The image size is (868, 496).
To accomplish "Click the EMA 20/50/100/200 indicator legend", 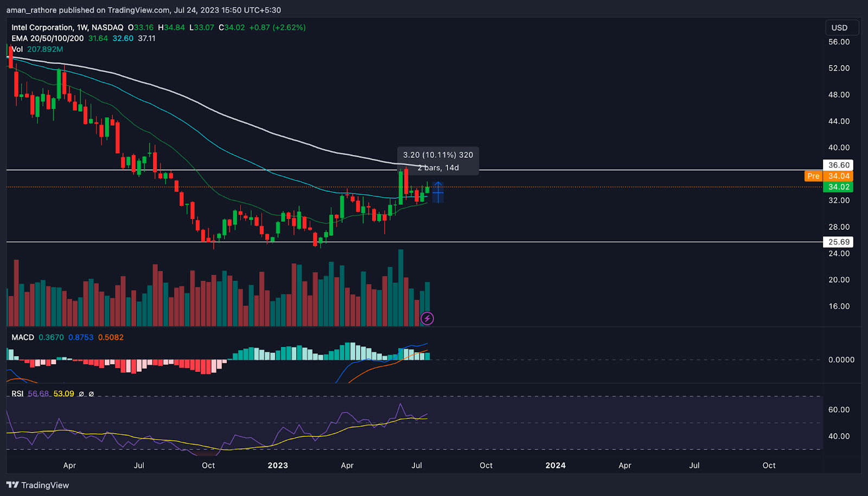I will 48,38.
